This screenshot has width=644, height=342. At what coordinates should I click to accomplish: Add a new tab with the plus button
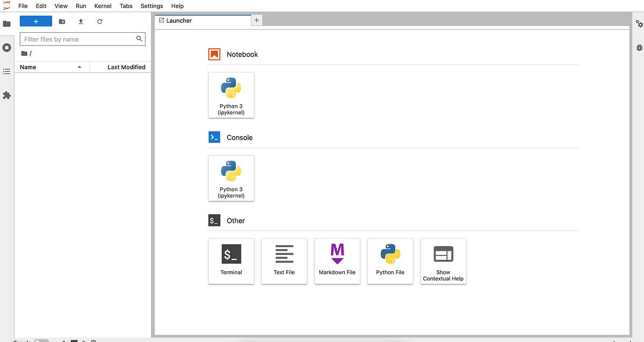pos(257,20)
